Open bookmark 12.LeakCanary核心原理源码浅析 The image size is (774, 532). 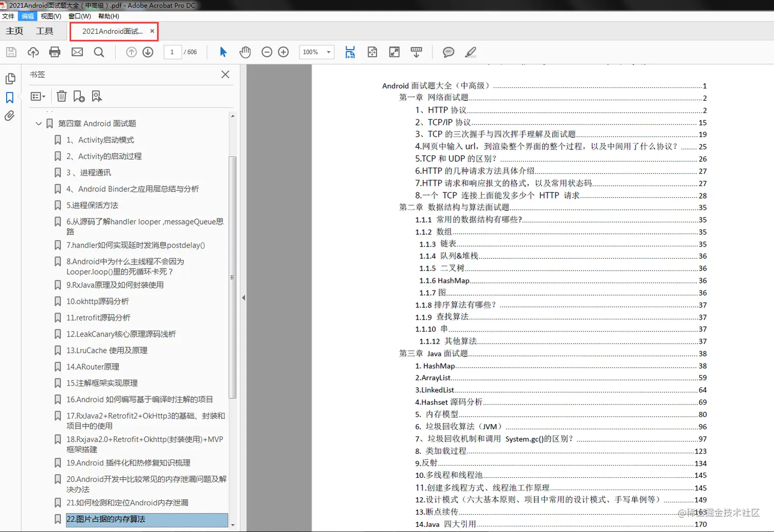(121, 335)
